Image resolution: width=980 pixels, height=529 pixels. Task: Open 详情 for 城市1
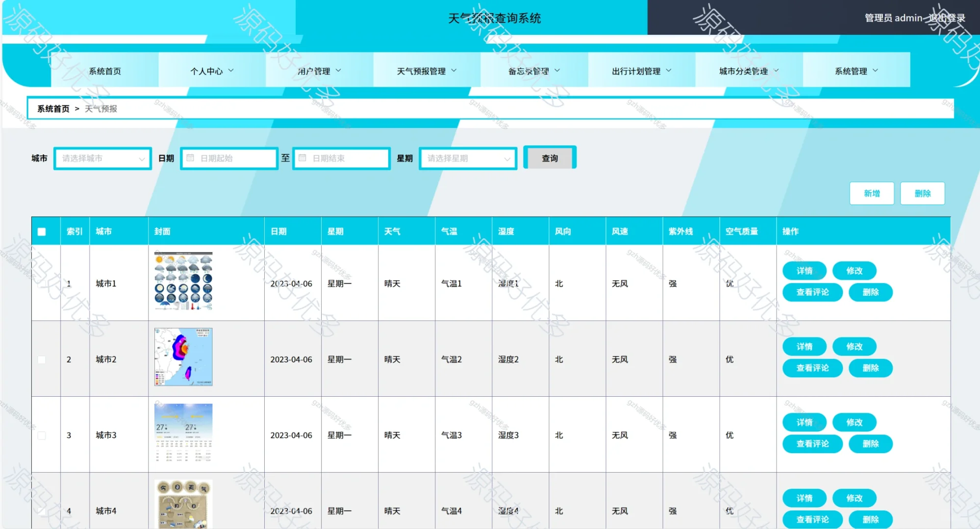click(804, 270)
